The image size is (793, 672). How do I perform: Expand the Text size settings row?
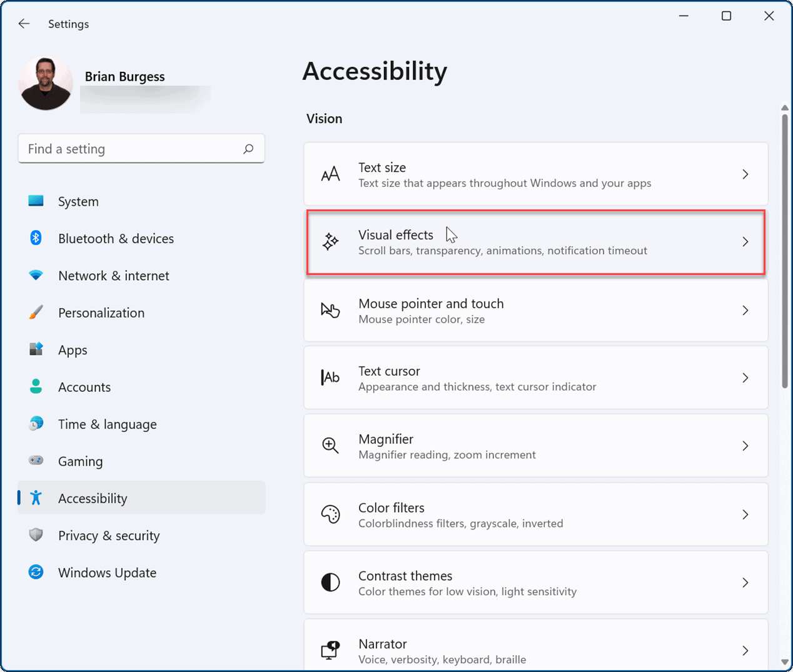click(x=535, y=174)
